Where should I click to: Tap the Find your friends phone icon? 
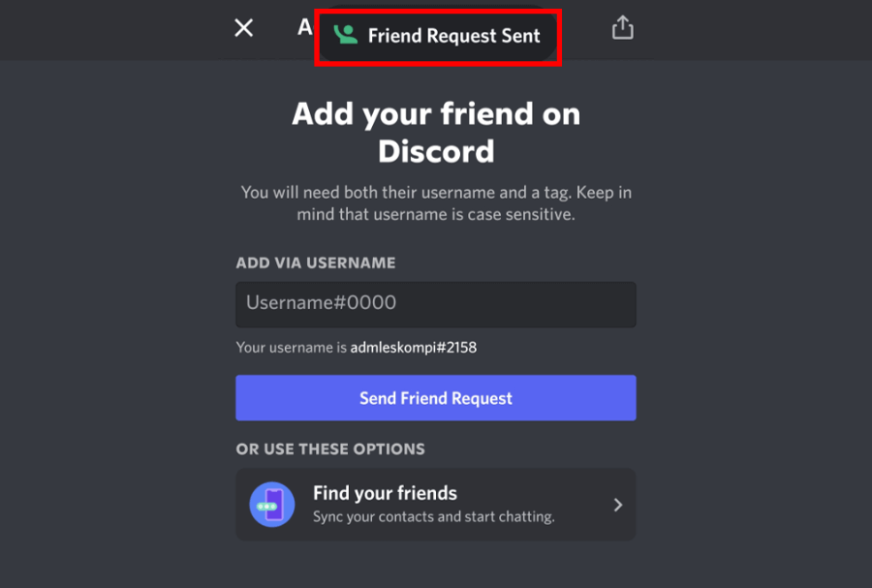click(272, 504)
